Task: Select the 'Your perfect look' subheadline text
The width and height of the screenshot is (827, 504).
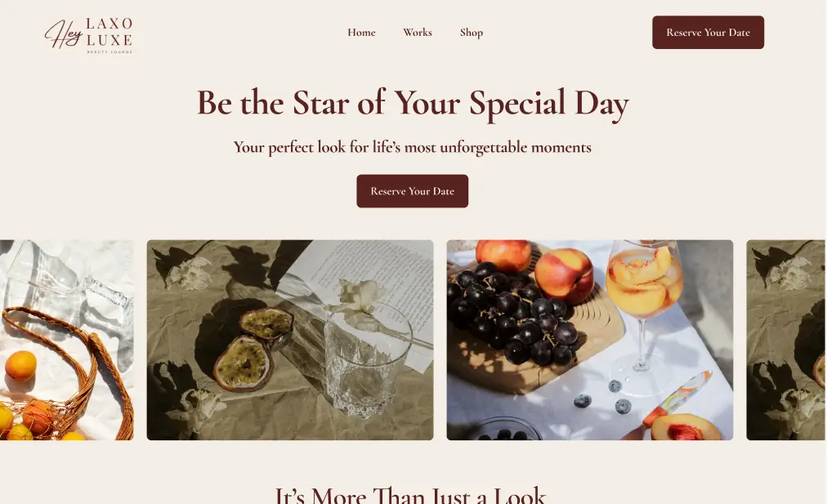Action: [412, 148]
